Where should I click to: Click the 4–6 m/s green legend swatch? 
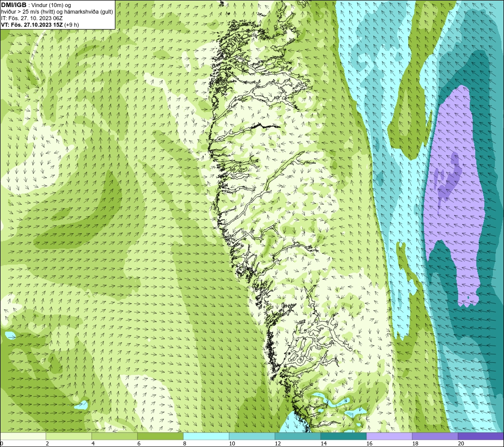[114, 436]
